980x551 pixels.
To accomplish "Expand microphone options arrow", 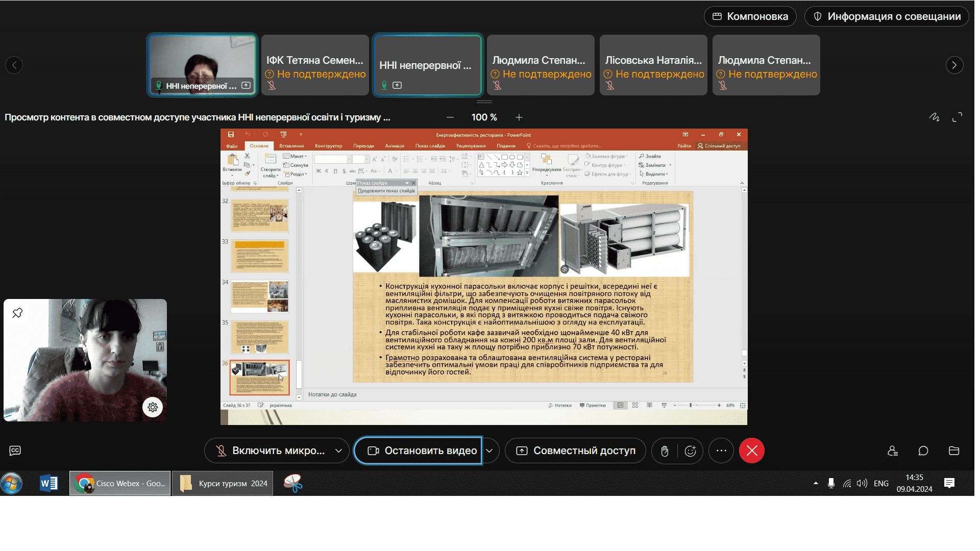I will click(338, 450).
